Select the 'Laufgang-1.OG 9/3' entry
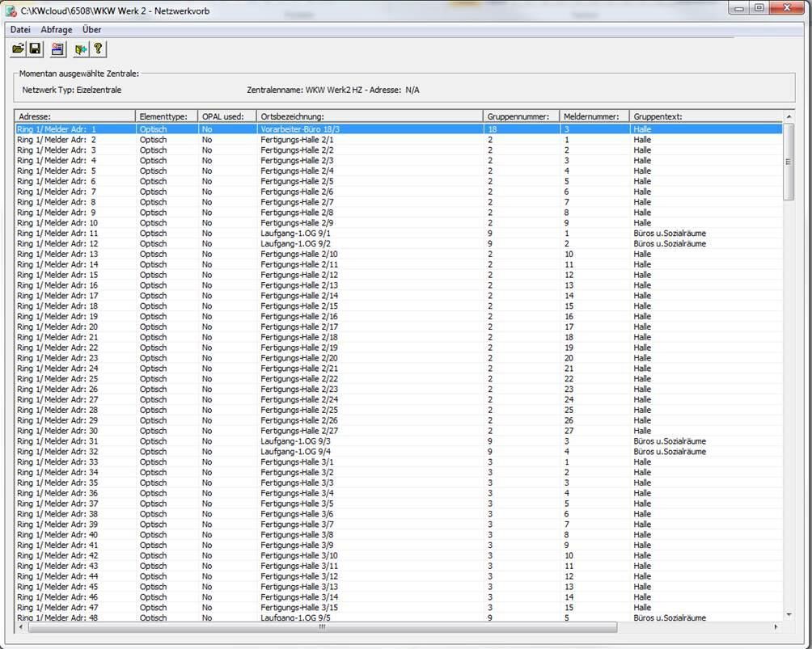 click(x=295, y=441)
